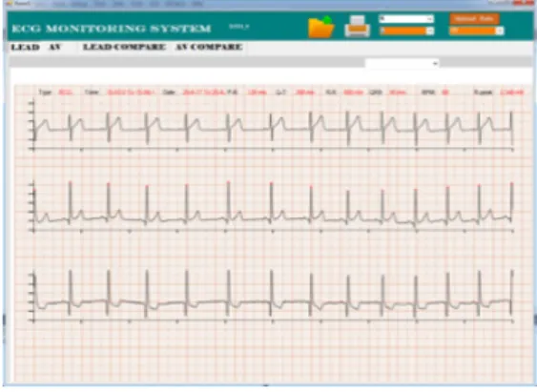This screenshot has height=392, width=537.
Task: Click the Type label in the chart header
Action: pos(45,93)
